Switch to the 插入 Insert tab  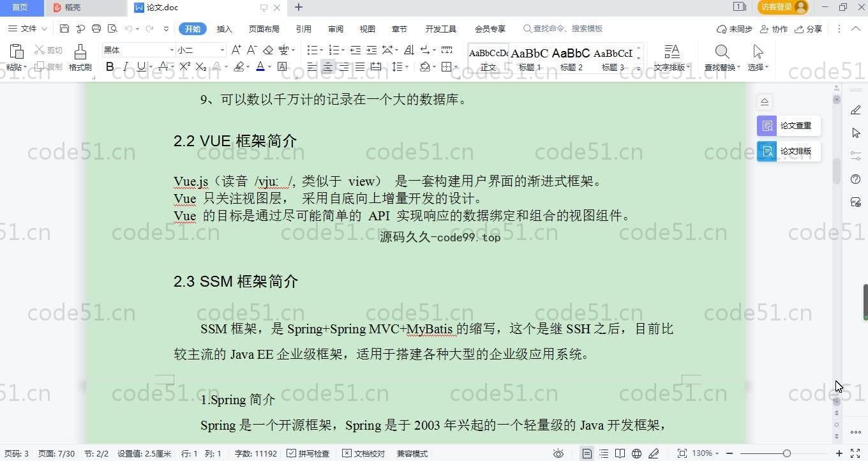tap(225, 29)
